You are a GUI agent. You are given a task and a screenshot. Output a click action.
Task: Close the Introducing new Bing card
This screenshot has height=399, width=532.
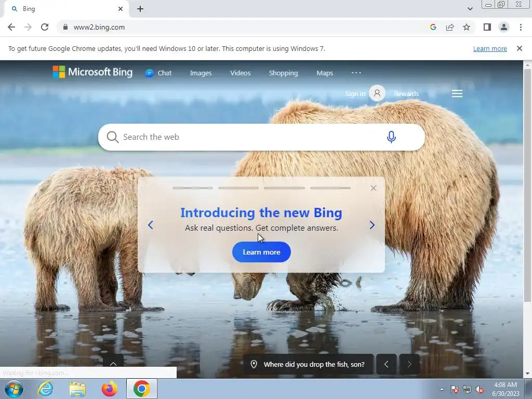tap(374, 188)
